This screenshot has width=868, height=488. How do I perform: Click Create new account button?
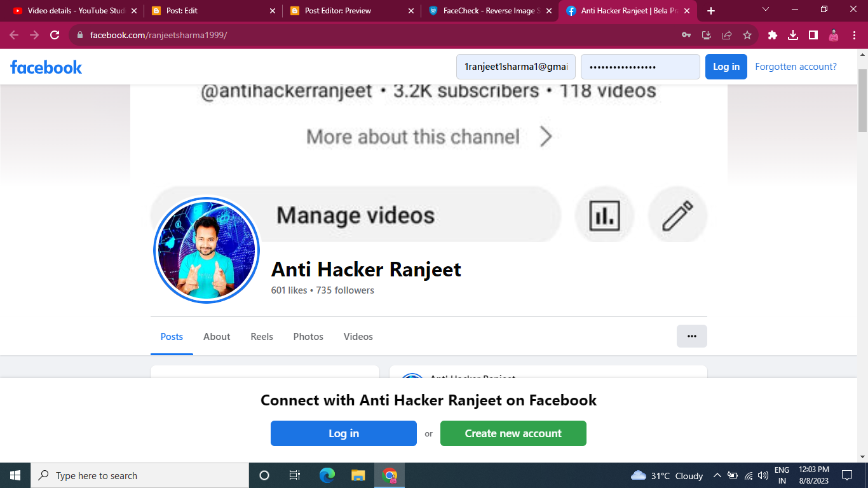[513, 433]
